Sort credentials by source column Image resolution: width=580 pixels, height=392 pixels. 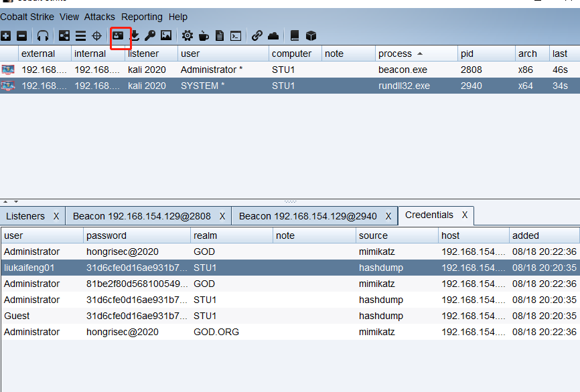click(x=396, y=235)
